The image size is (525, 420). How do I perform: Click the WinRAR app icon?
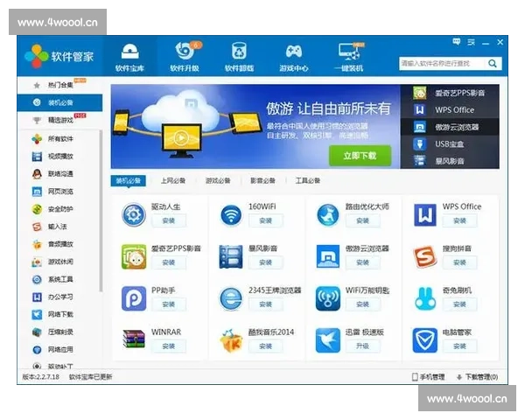[x=134, y=339]
